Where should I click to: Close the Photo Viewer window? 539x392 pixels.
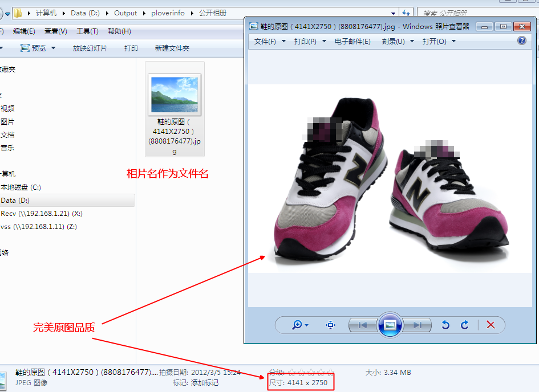point(522,26)
